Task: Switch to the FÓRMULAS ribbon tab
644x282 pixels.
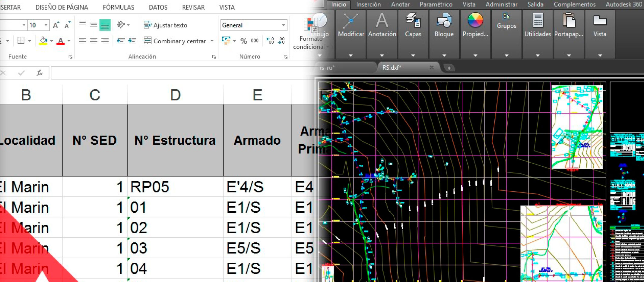Action: coord(118,7)
